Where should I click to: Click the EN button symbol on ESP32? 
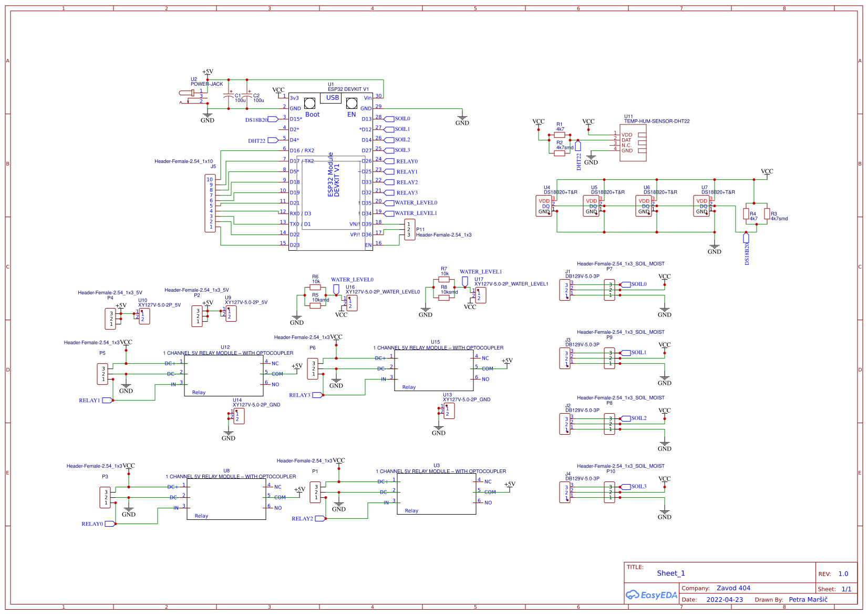[352, 103]
